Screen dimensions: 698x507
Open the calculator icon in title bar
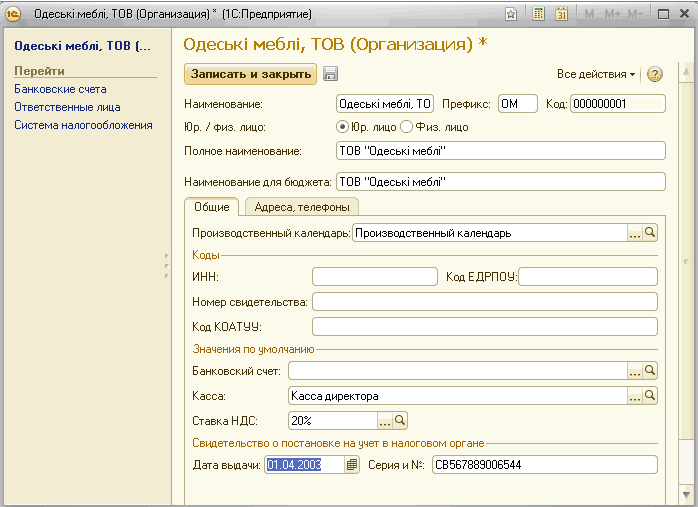point(538,14)
